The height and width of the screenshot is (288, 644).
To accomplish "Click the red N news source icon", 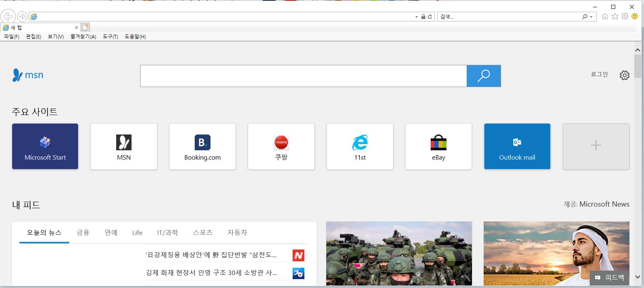I will [298, 255].
